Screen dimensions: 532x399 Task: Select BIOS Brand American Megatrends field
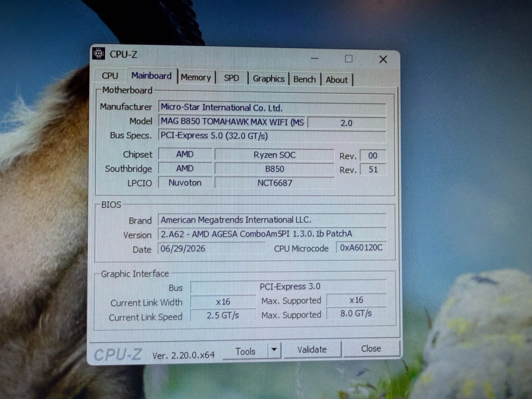click(272, 220)
